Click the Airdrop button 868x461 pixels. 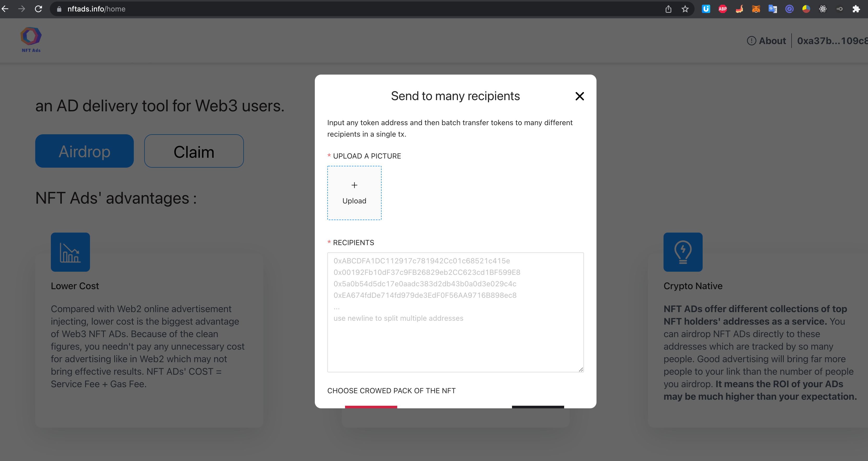tap(85, 151)
